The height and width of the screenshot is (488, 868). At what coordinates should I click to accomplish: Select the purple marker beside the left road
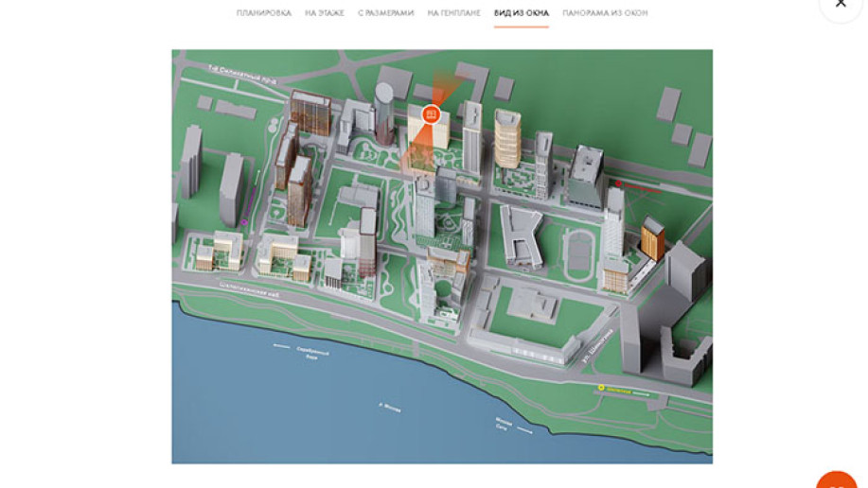(244, 222)
